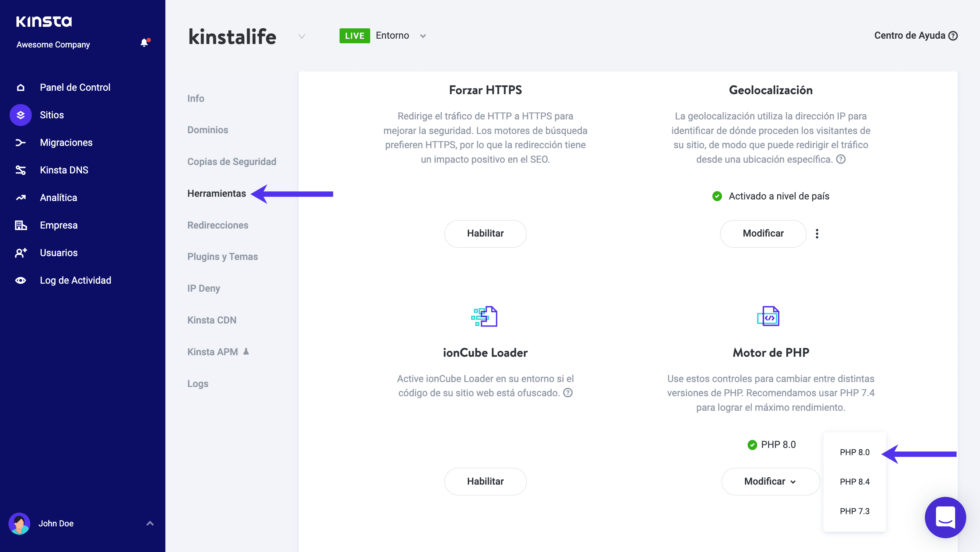Screen dimensions: 980x552
Task: Click Habilitar under Forzar HTTPS
Action: 485,234
